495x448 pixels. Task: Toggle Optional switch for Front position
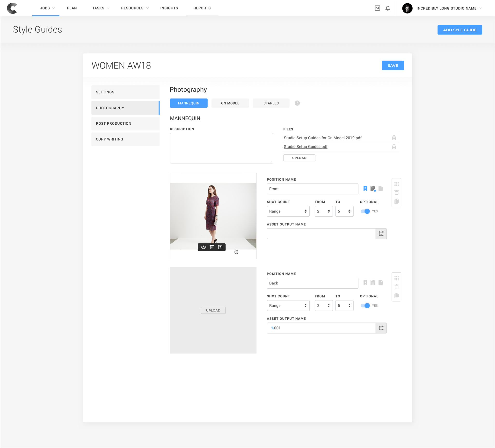[365, 211]
